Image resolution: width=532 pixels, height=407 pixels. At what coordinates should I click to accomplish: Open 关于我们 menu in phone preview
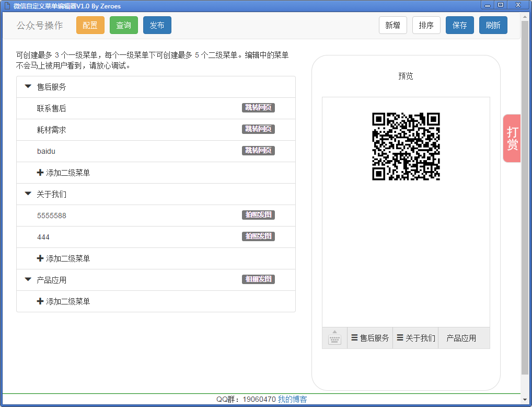point(415,338)
